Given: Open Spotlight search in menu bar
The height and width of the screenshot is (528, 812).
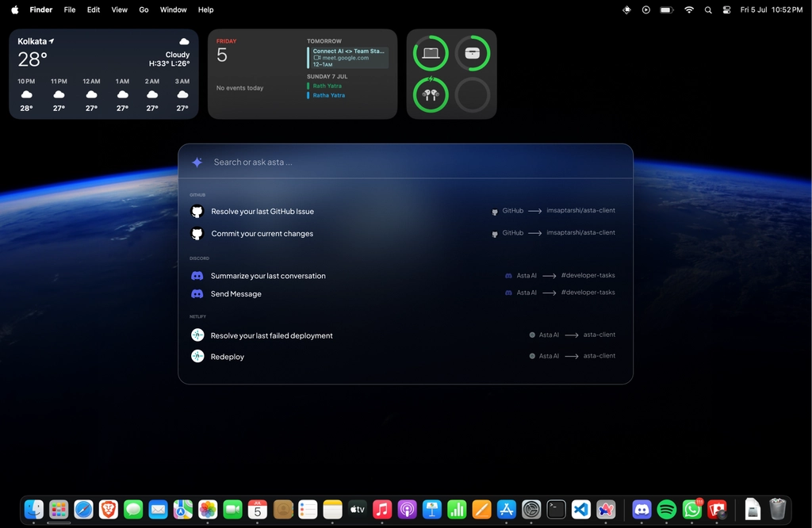Looking at the screenshot, I should (x=708, y=10).
